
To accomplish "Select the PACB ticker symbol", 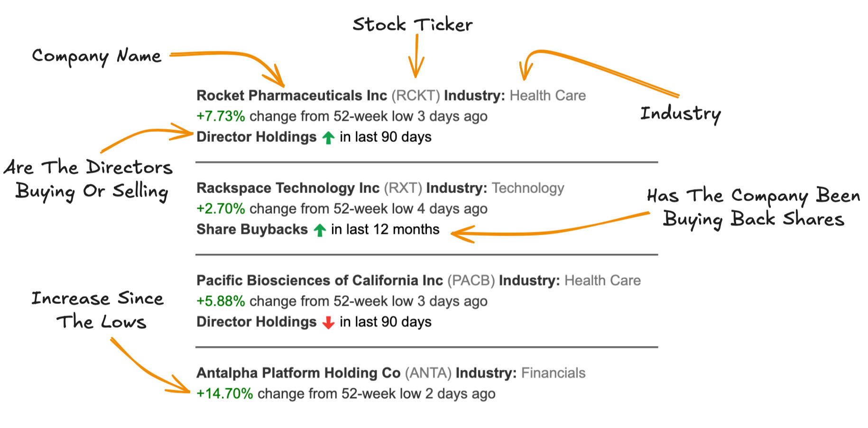I will coord(471,281).
